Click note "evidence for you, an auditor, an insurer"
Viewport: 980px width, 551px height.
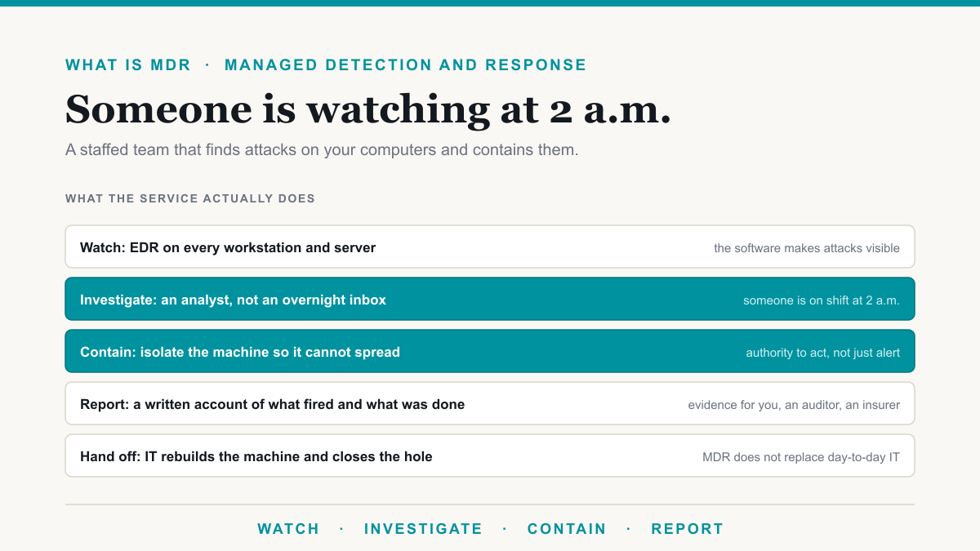[794, 405]
